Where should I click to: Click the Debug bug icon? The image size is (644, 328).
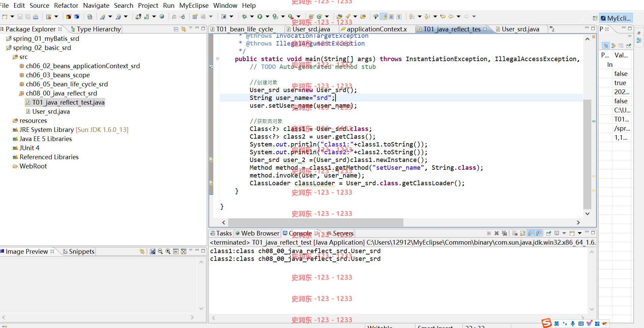tap(244, 17)
